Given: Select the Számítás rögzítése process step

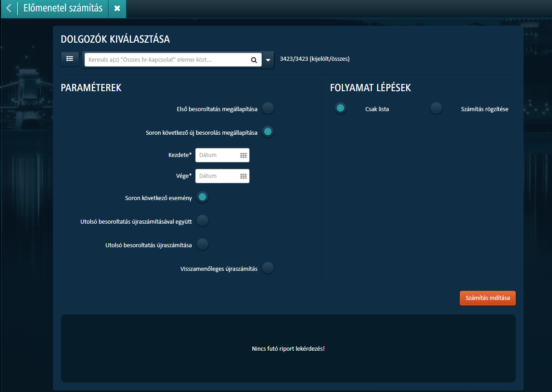Looking at the screenshot, I should click(436, 108).
